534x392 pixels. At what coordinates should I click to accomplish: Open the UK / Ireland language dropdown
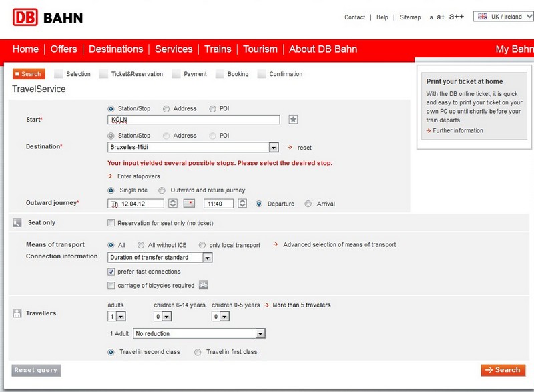pos(503,16)
